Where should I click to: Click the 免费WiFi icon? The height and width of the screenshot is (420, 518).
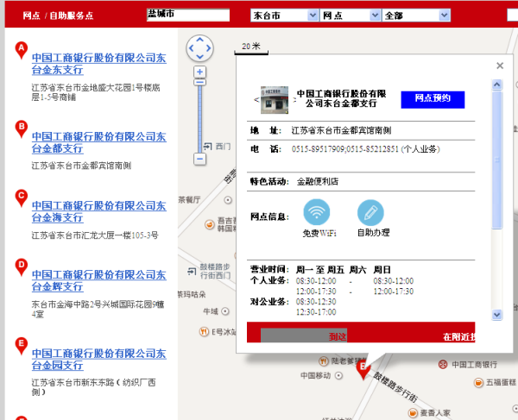pos(317,212)
